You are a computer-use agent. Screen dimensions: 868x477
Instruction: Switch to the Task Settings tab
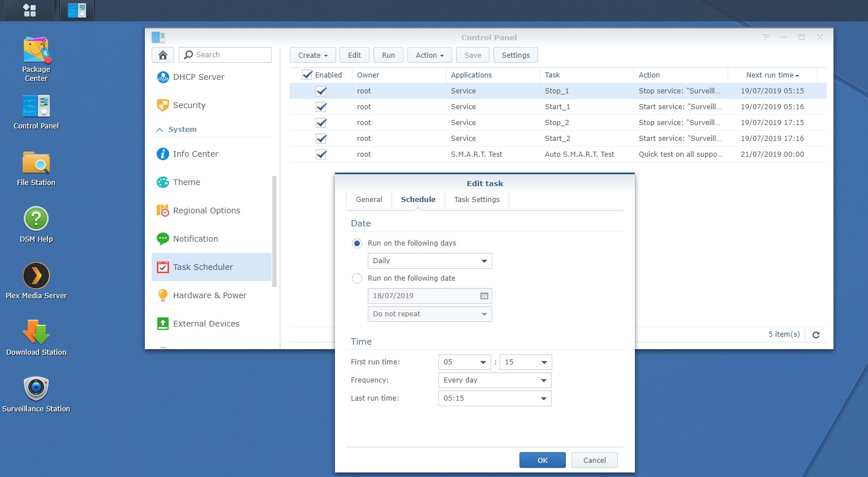point(477,200)
